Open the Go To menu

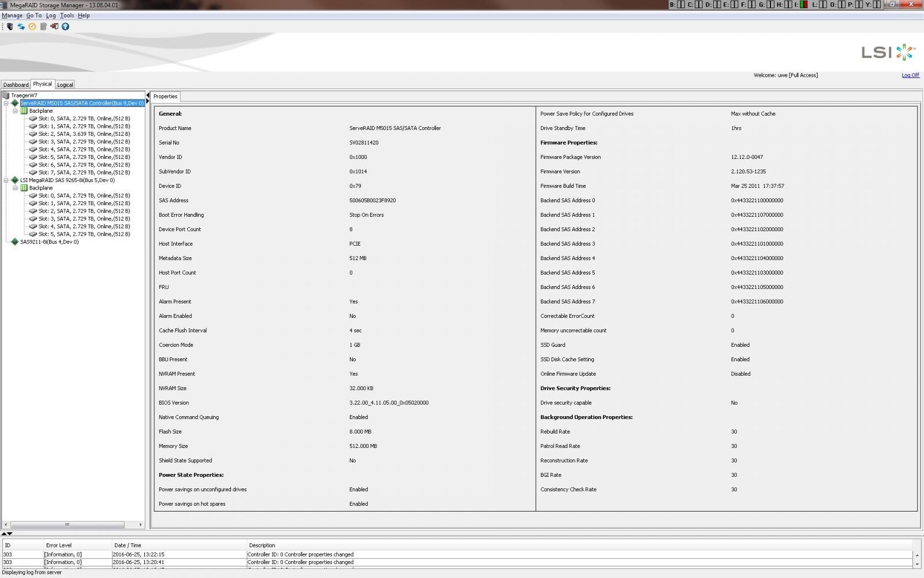click(34, 16)
